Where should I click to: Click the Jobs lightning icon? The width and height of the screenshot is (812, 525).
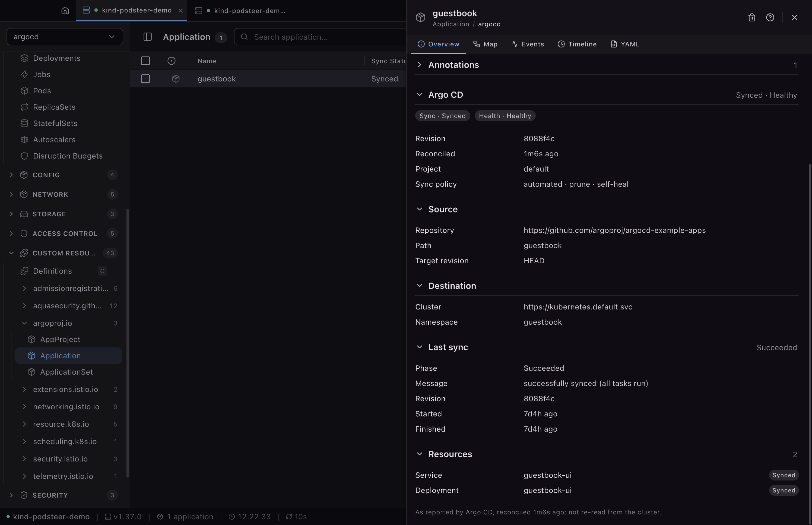[x=24, y=74]
